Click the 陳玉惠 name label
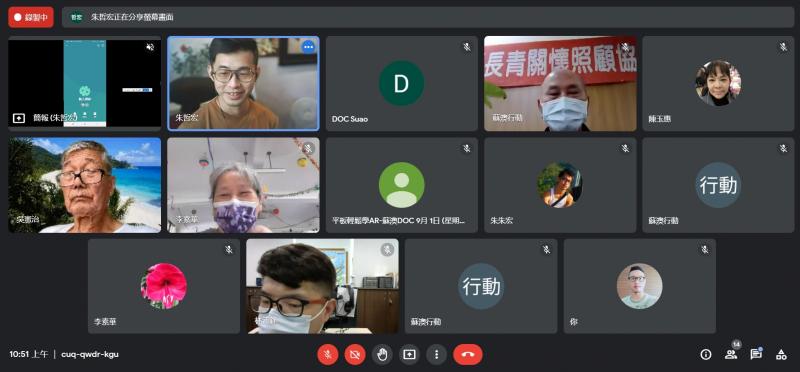Screen dimensions: 800x372 660,119
